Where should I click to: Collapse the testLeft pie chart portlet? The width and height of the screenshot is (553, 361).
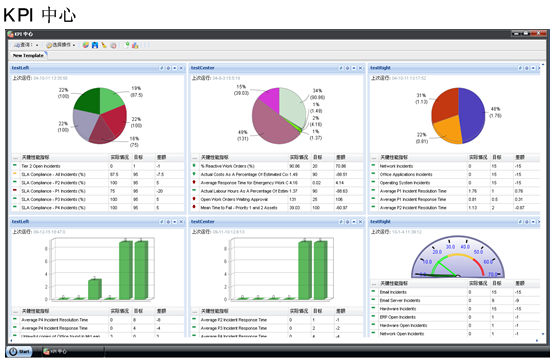coord(175,68)
